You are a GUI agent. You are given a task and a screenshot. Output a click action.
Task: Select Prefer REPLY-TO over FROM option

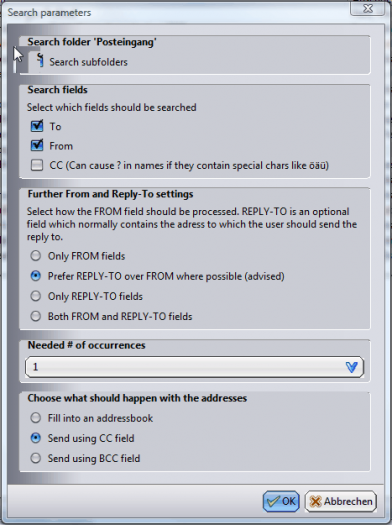[36, 276]
